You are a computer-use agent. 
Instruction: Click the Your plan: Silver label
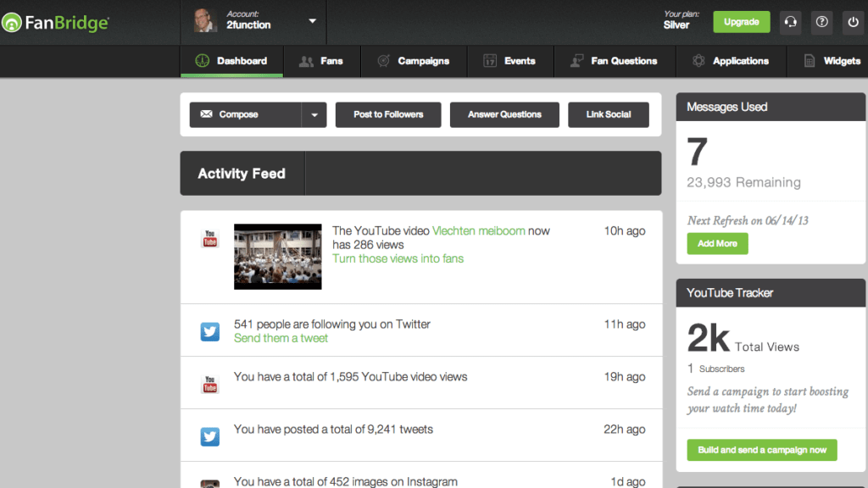point(681,20)
